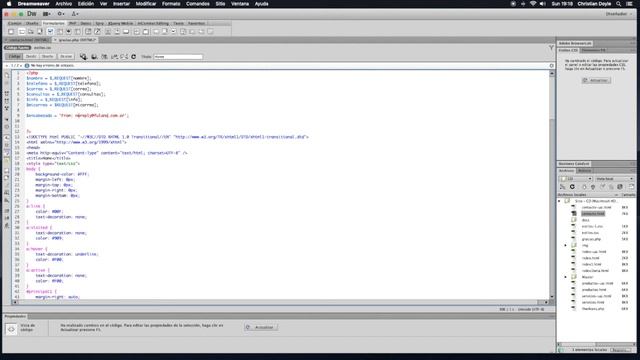This screenshot has height=360, width=640.
Task: Insert a Radio Button form element
Action: [x=69, y=31]
